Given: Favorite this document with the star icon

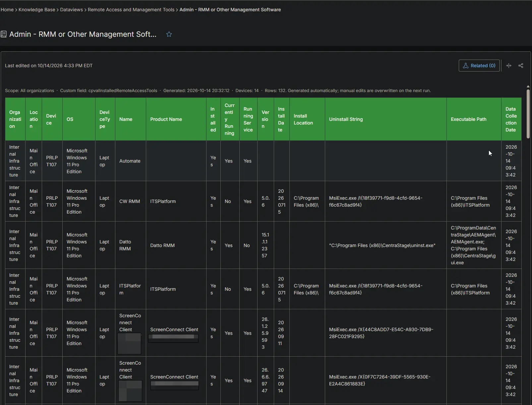Looking at the screenshot, I should pos(169,34).
